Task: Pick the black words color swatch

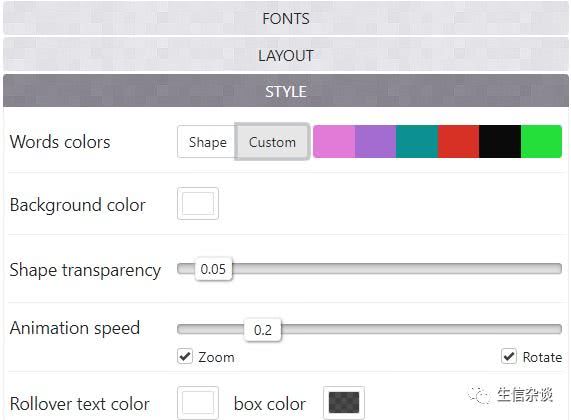Action: [500, 141]
